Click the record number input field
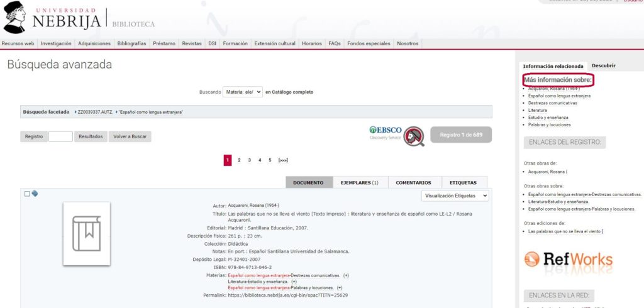The height and width of the screenshot is (308, 644). (60, 136)
